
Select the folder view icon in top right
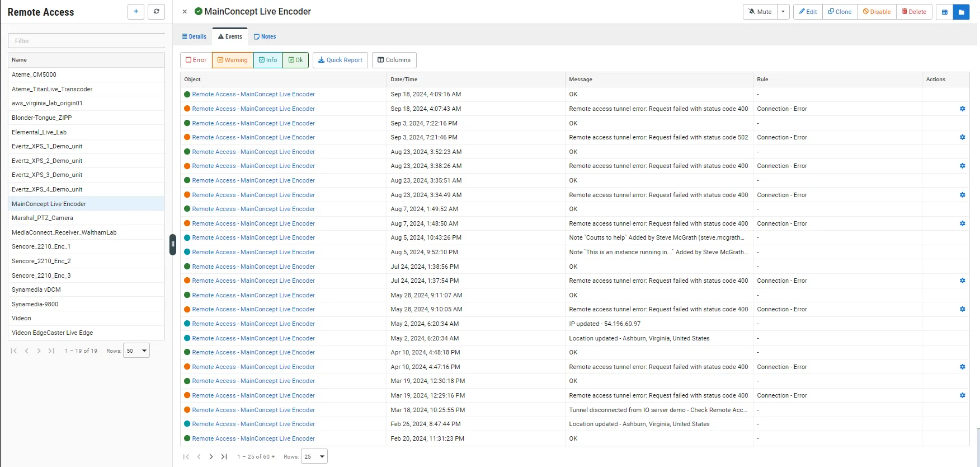[x=961, y=12]
